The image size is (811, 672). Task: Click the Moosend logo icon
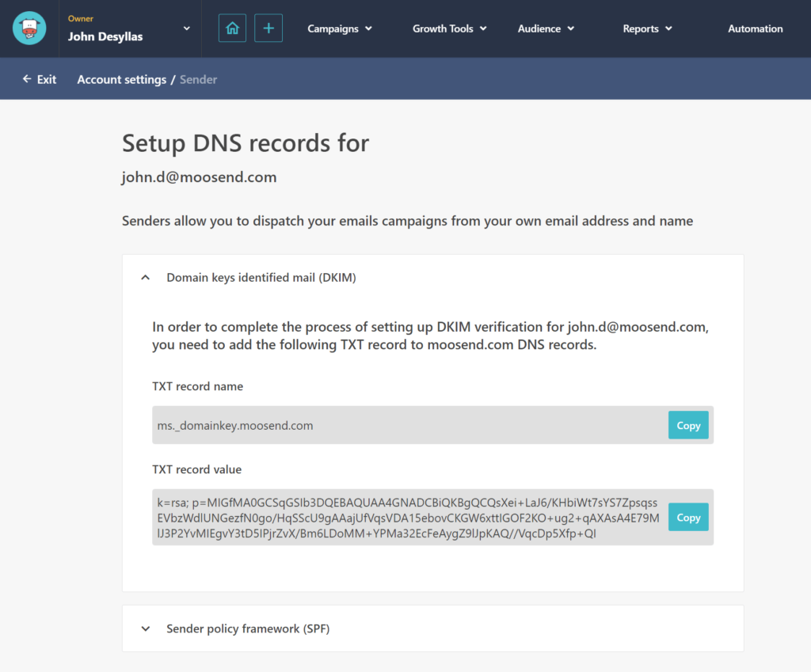pos(29,28)
